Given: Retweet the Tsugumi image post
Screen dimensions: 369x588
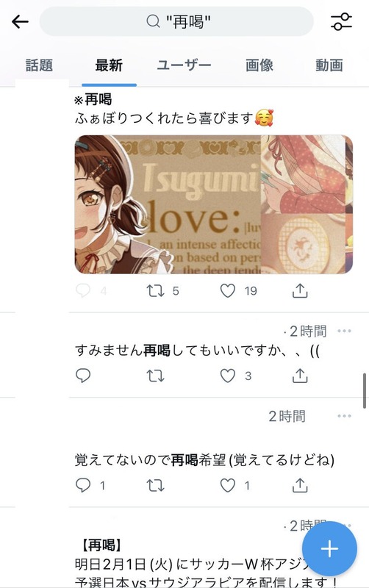Looking at the screenshot, I should tap(155, 290).
